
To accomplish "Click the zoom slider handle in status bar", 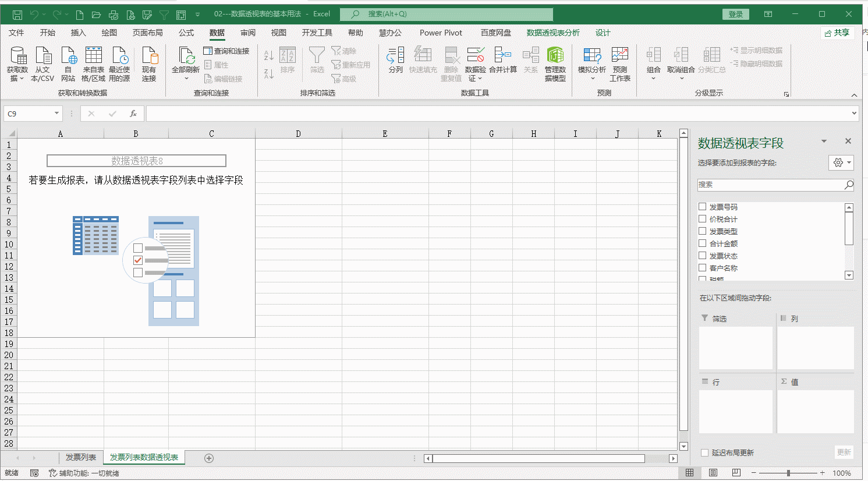I will [x=788, y=473].
